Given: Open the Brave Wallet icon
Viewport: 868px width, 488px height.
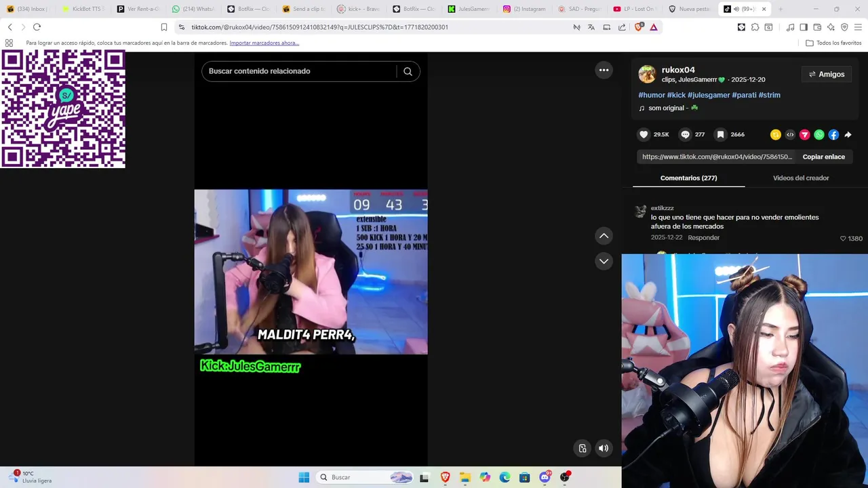Looking at the screenshot, I should [817, 27].
